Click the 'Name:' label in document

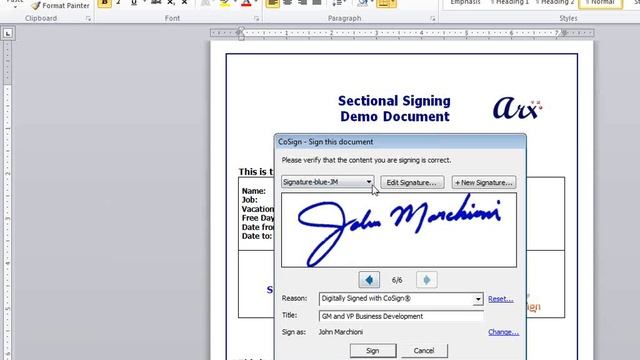253,191
